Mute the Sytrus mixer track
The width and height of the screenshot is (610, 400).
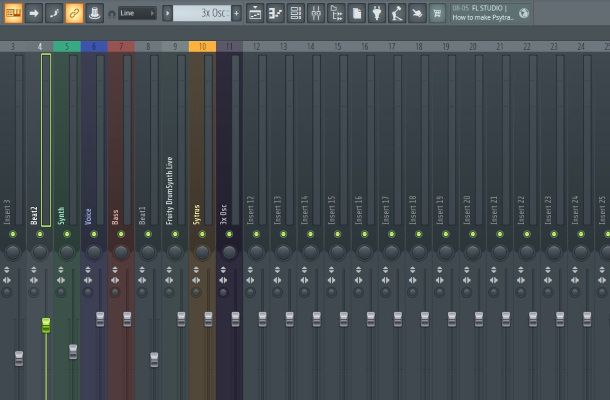click(x=202, y=234)
